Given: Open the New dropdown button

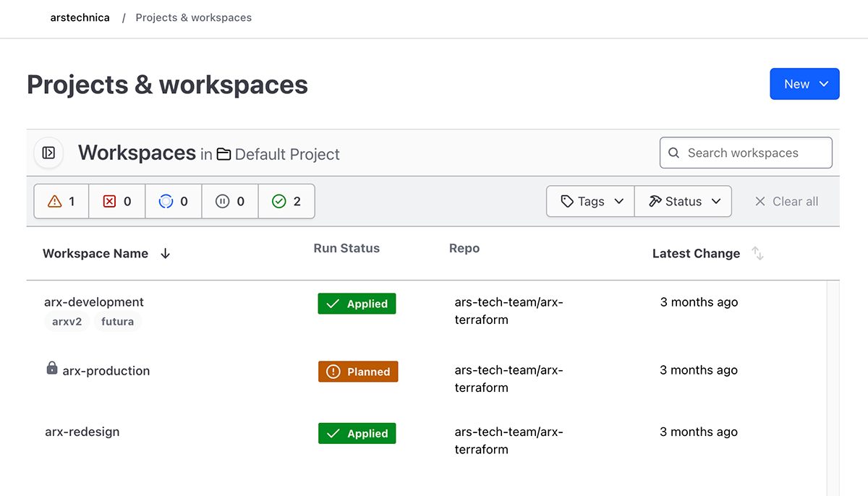Looking at the screenshot, I should (804, 84).
